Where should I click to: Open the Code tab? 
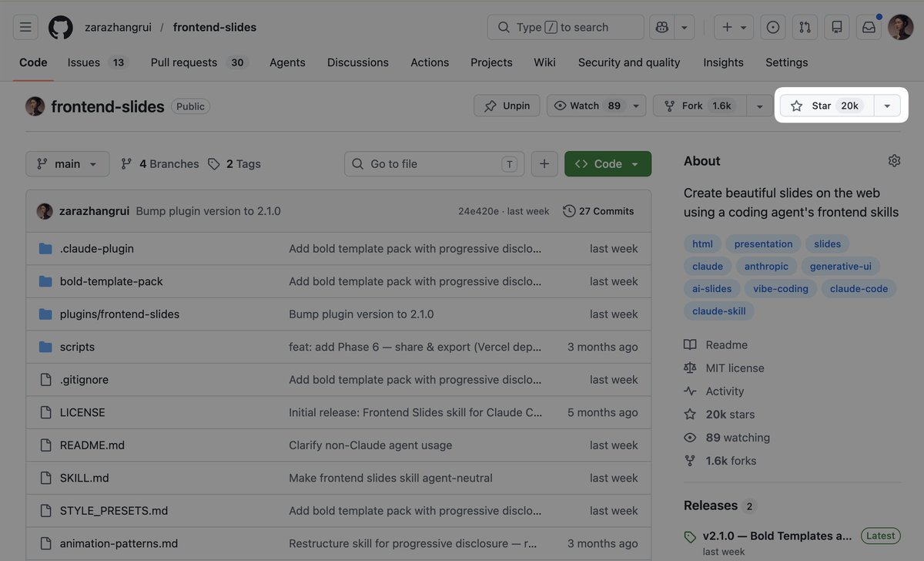point(33,62)
